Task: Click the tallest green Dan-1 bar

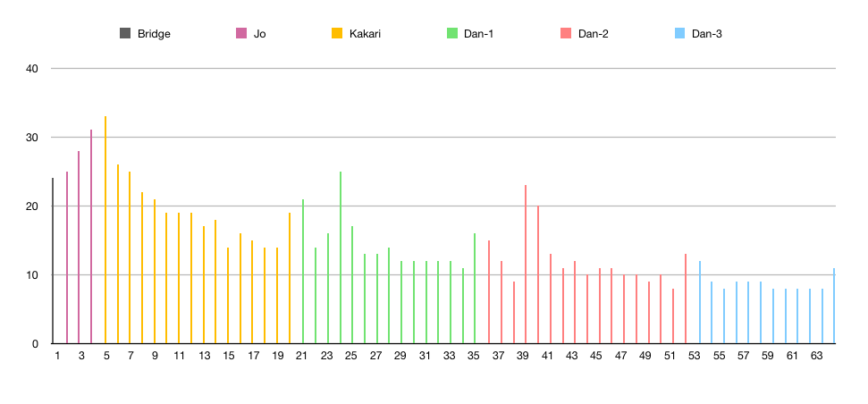Action: click(341, 257)
